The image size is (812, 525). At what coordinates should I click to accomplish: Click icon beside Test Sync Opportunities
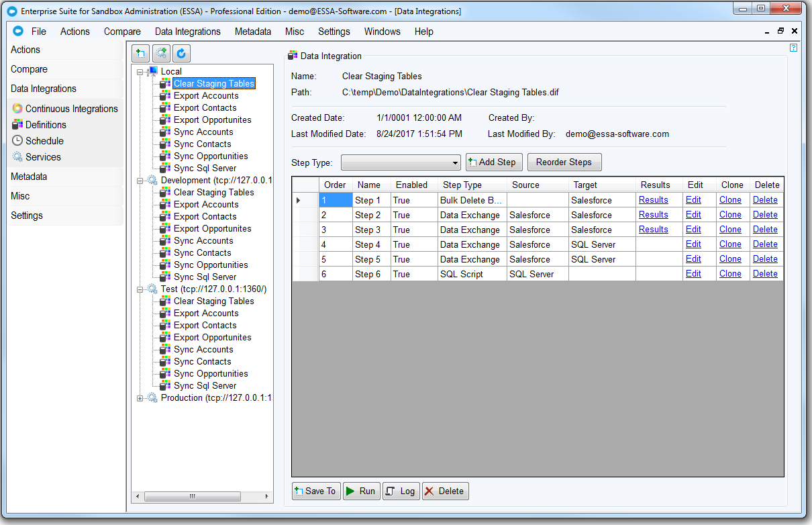point(165,373)
